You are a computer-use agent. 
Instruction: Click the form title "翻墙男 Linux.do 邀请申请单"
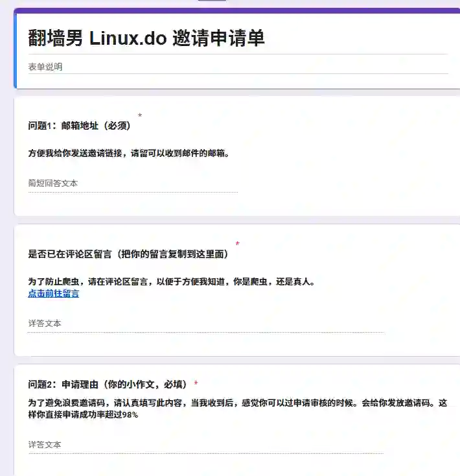146,38
